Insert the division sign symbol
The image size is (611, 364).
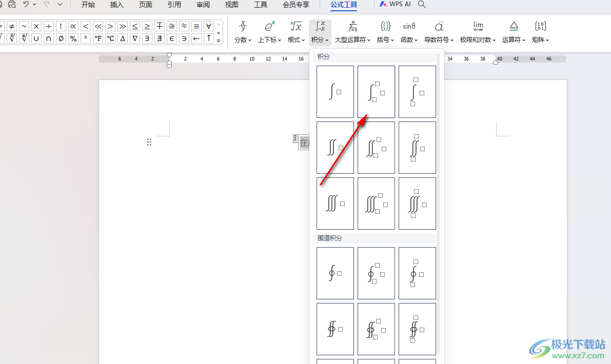click(x=49, y=26)
